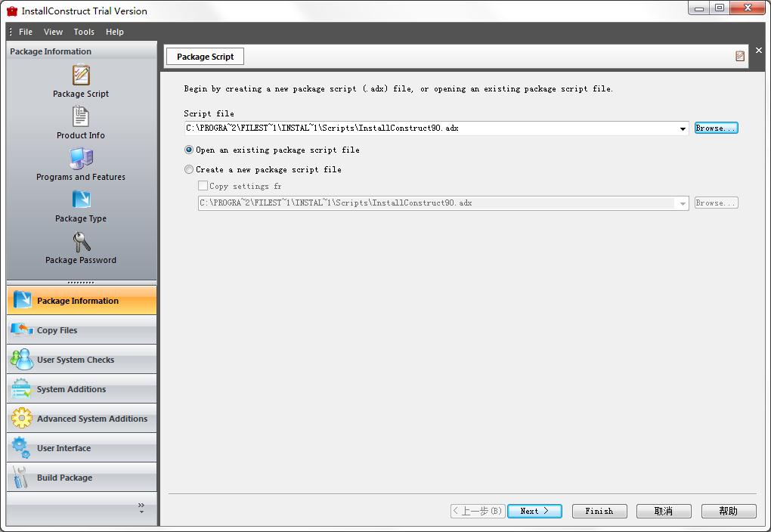Click the Next button
The image size is (771, 532).
coord(534,511)
